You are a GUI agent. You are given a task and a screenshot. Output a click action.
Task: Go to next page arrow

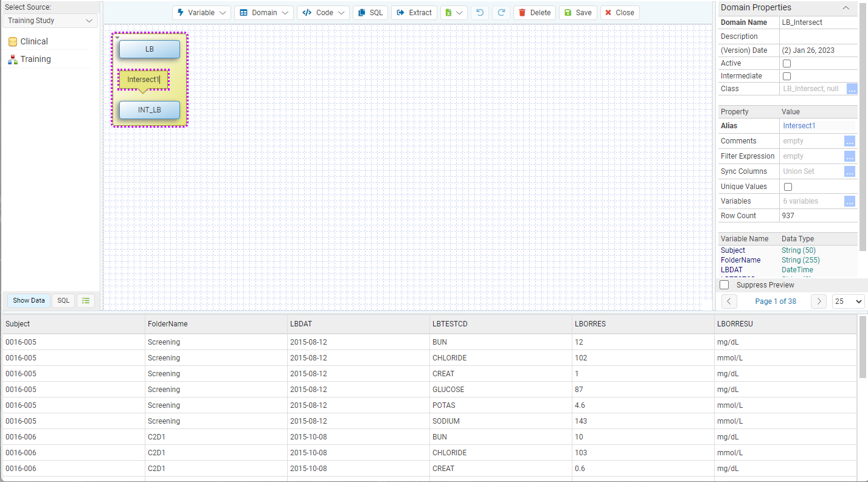819,301
